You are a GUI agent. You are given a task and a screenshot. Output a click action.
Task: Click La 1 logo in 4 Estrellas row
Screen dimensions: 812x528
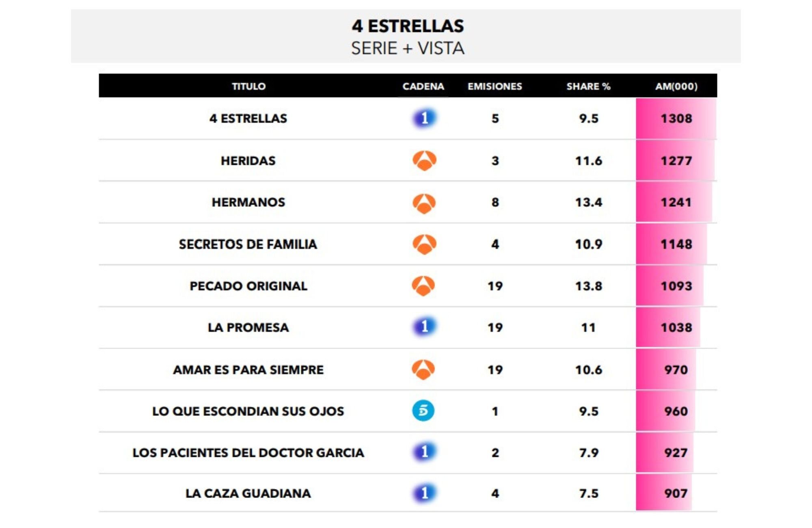tap(424, 118)
